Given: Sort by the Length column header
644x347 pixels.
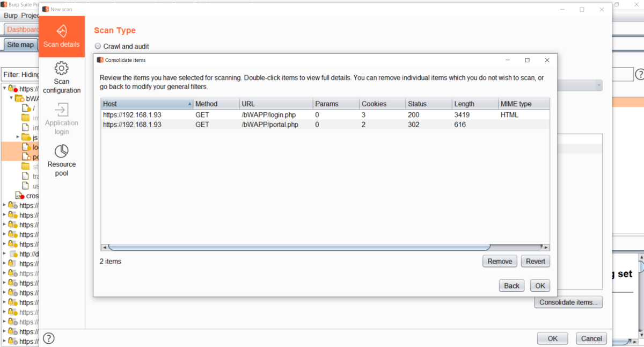Looking at the screenshot, I should (474, 104).
